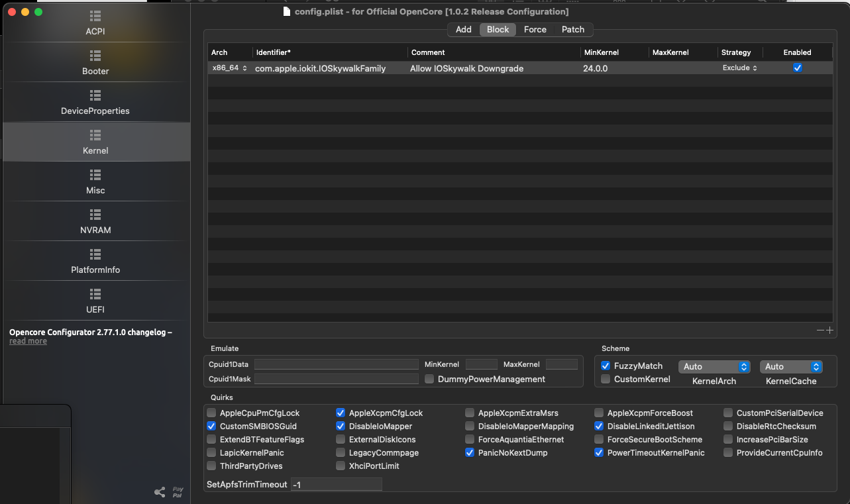Switch to the Patch tab

click(573, 30)
